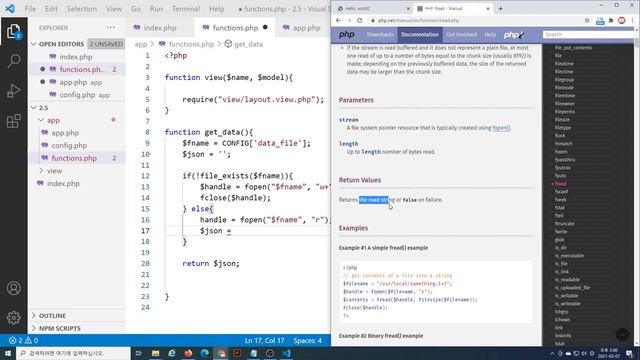Click the app breadcrumb in editor
The height and width of the screenshot is (360, 640).
(x=141, y=44)
